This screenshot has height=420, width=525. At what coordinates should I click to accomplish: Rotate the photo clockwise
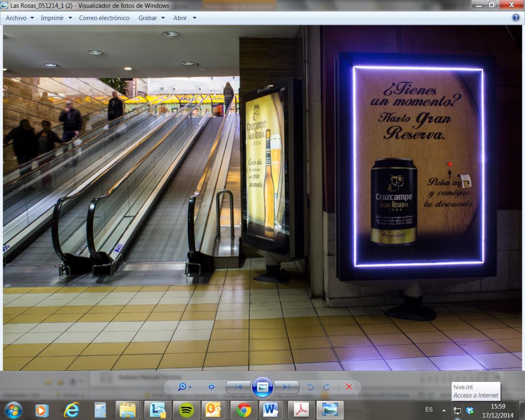pyautogui.click(x=326, y=387)
